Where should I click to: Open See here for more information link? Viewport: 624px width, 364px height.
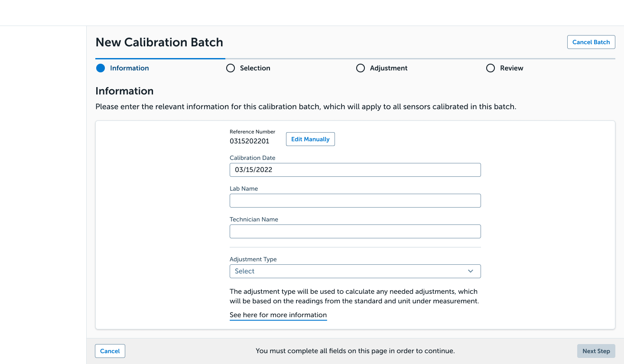click(x=278, y=315)
